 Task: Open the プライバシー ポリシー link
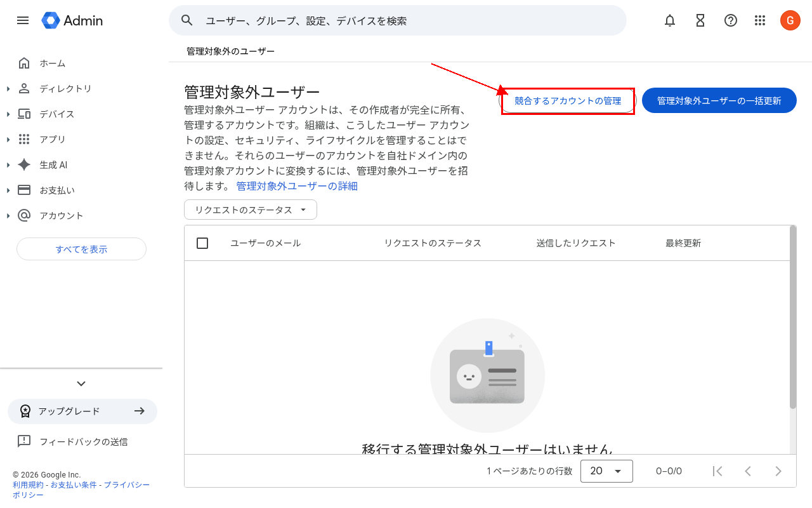81,490
